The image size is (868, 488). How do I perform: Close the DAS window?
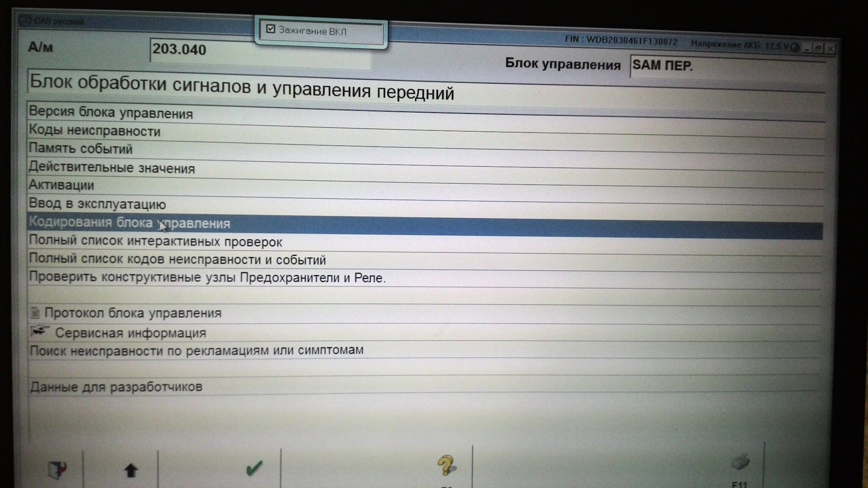pyautogui.click(x=830, y=49)
